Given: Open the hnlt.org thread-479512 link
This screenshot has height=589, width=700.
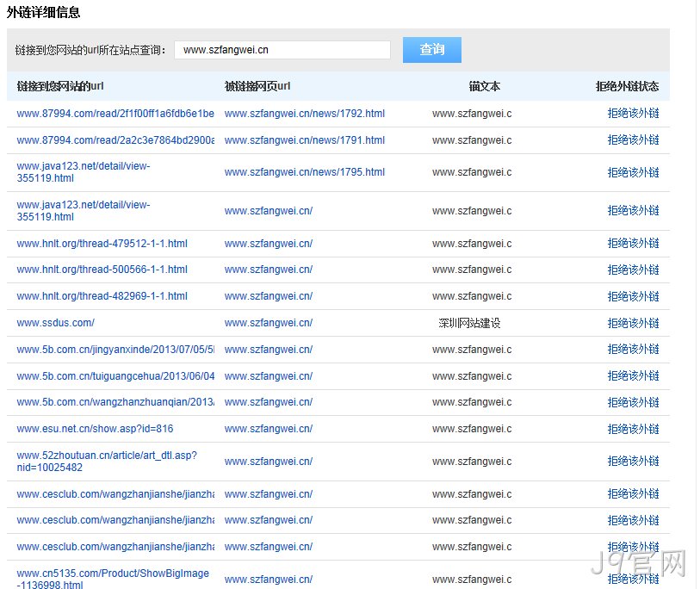Looking at the screenshot, I should [102, 244].
